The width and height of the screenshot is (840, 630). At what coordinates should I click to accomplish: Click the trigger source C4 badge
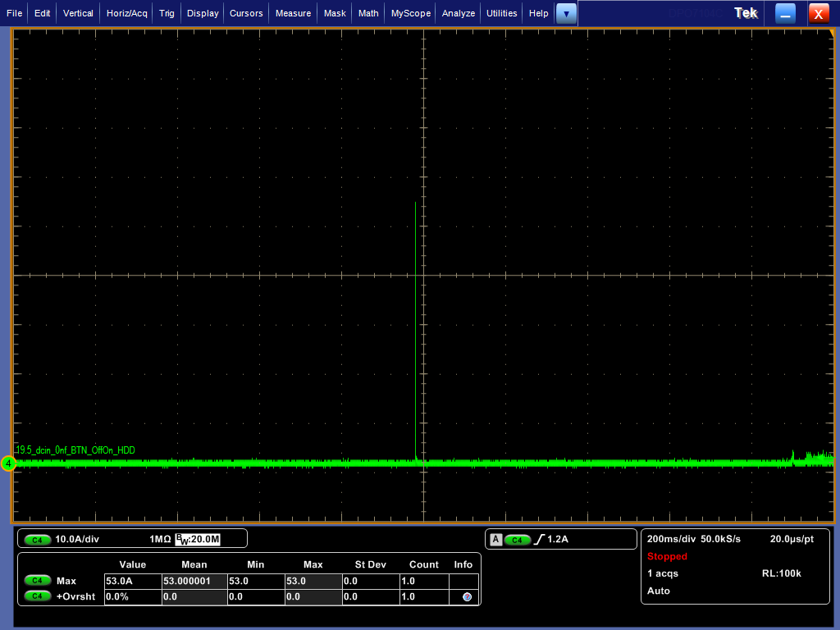pyautogui.click(x=517, y=540)
